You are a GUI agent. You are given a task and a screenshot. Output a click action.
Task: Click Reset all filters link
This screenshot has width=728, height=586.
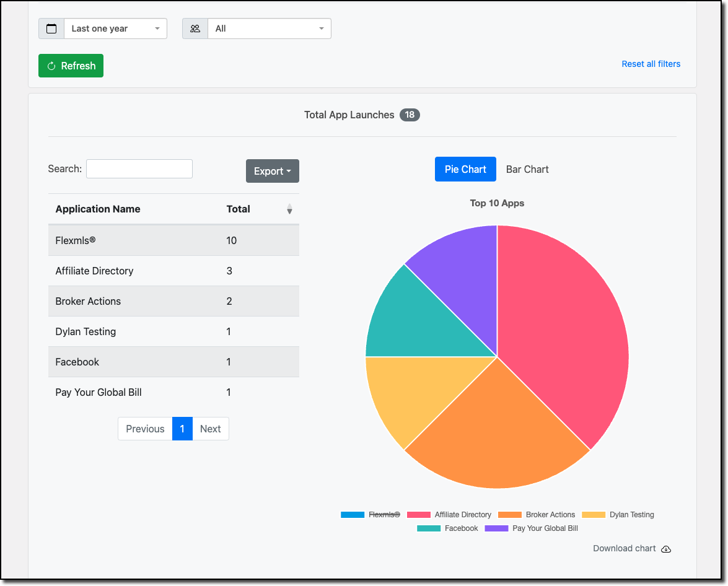(x=651, y=64)
